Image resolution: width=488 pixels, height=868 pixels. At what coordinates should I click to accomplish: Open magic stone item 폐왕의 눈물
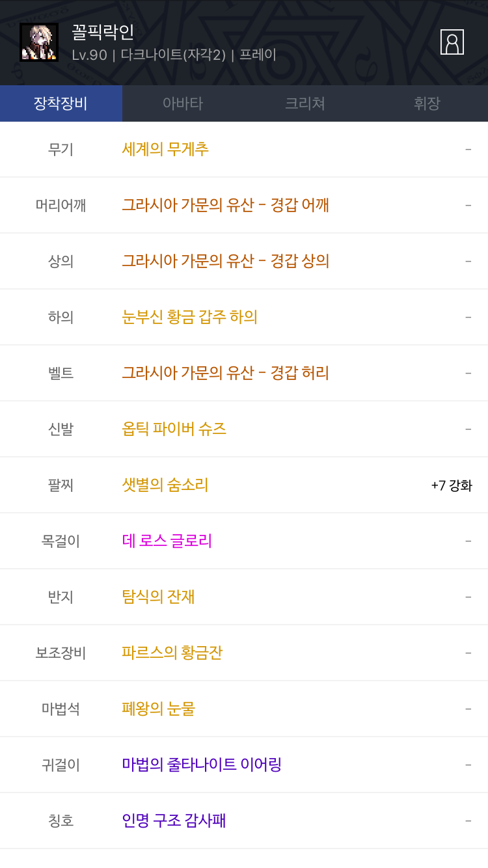pyautogui.click(x=158, y=709)
